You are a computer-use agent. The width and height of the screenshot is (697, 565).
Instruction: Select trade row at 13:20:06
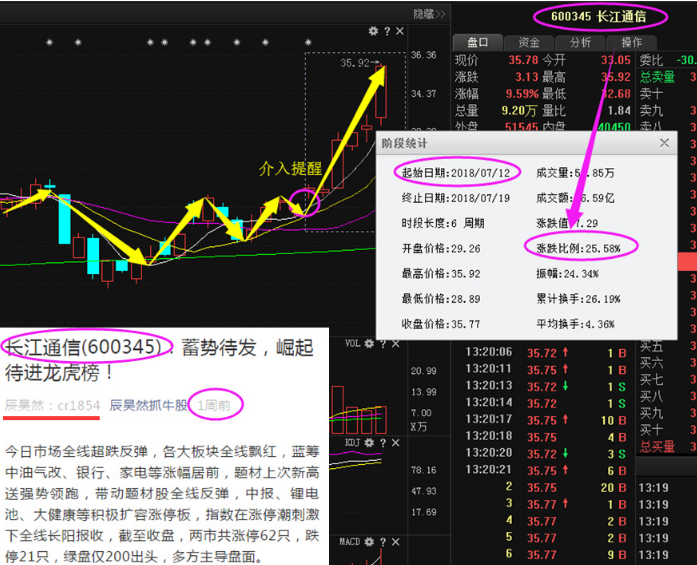point(546,353)
